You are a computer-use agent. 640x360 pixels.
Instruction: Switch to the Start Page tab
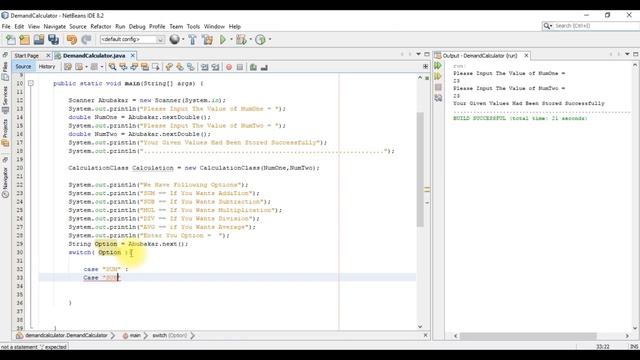click(27, 56)
